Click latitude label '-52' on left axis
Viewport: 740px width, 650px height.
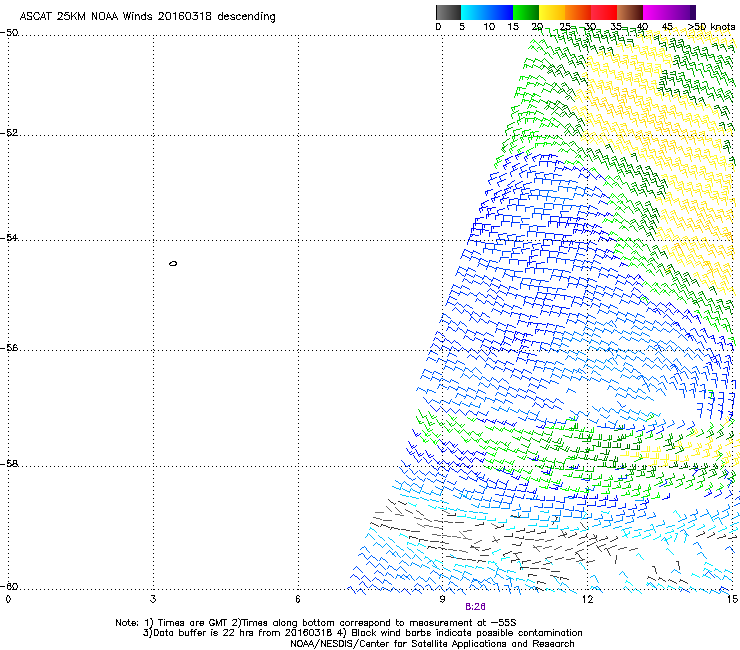(9, 133)
